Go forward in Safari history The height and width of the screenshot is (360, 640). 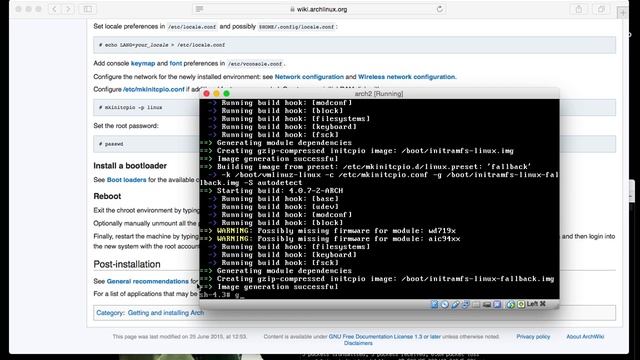tap(68, 9)
